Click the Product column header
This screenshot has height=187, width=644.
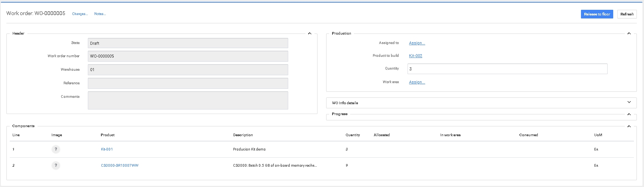click(108, 135)
